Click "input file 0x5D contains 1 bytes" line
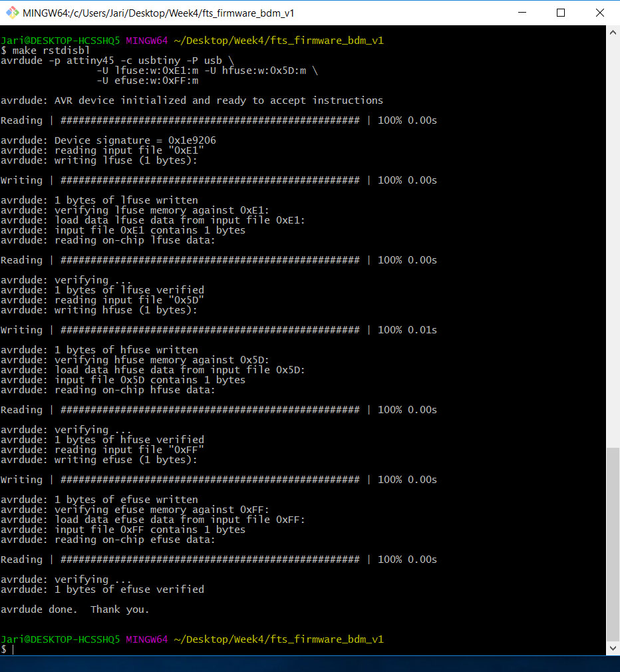This screenshot has width=620, height=672. coord(123,380)
